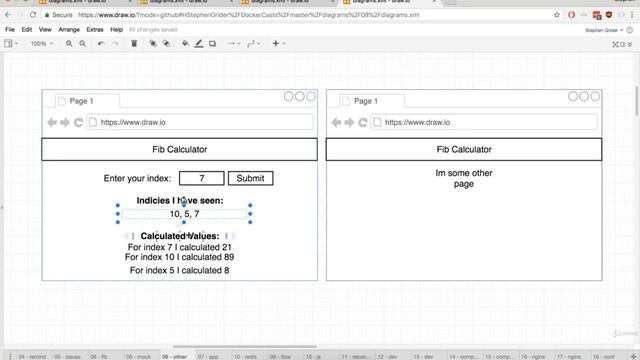The height and width of the screenshot is (360, 640).
Task: Click left mockup's 'Page 1' tab
Action: (x=87, y=101)
